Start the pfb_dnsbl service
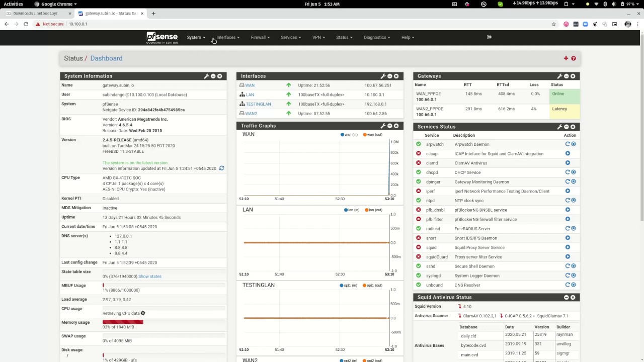The image size is (644, 362). click(568, 210)
